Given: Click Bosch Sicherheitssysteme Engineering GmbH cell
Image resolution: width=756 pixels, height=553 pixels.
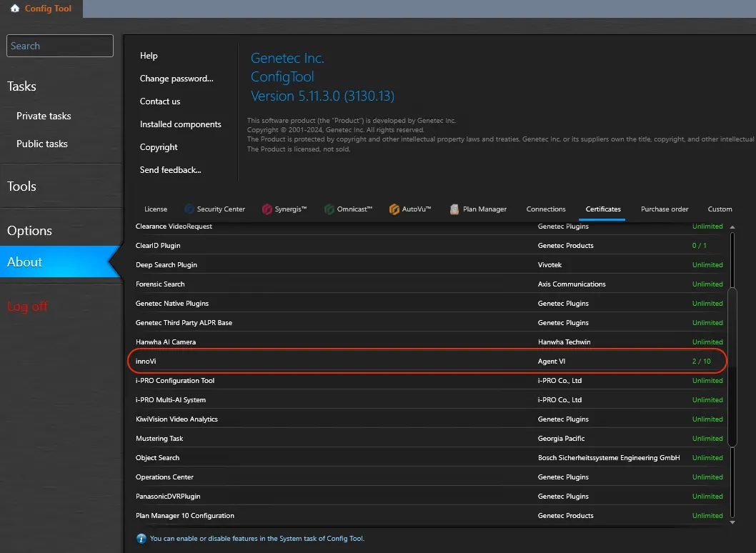Looking at the screenshot, I should (609, 457).
